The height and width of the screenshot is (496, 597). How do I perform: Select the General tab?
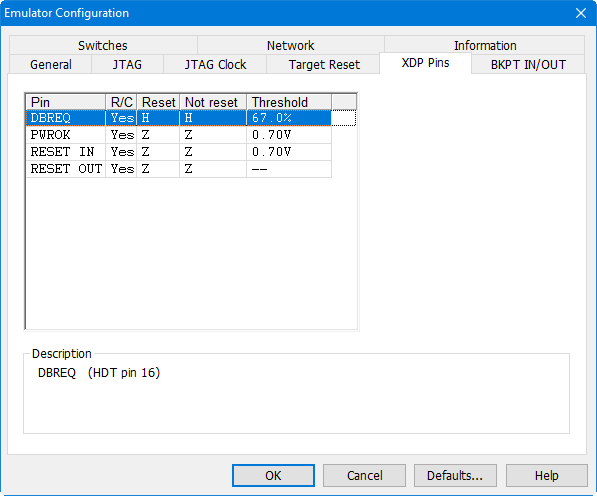(51, 64)
